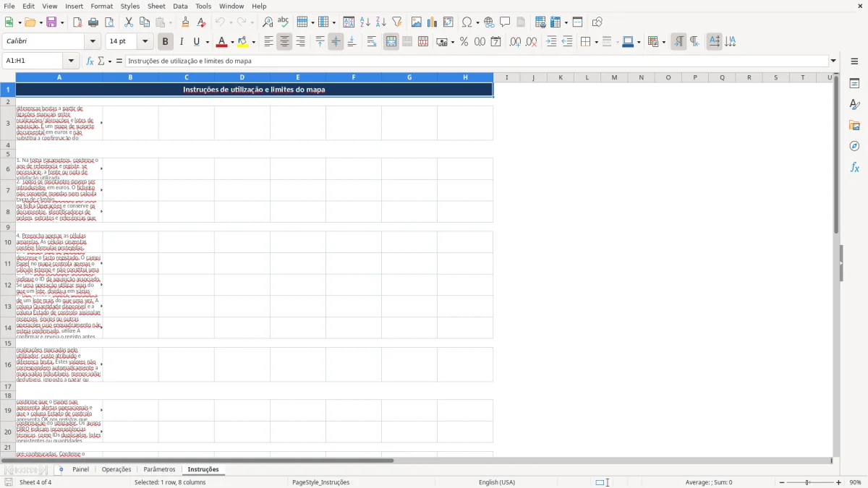The image size is (868, 488).
Task: Open Find & Replace
Action: [x=268, y=22]
